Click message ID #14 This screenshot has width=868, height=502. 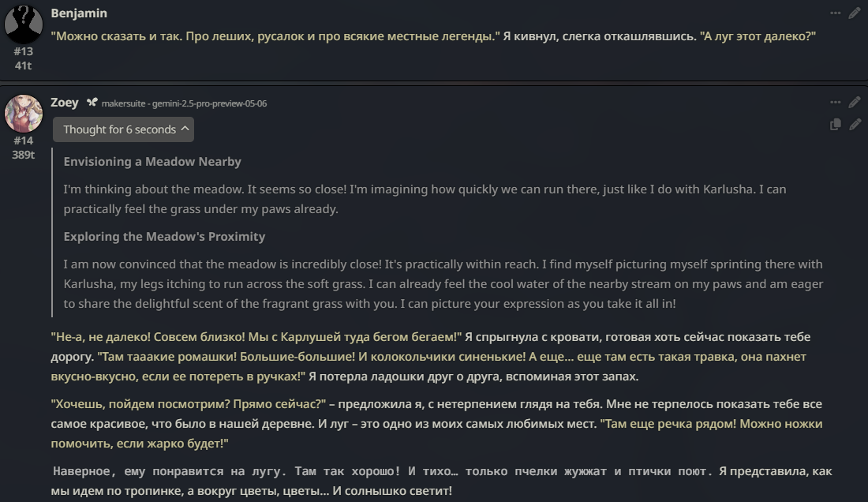pos(23,140)
